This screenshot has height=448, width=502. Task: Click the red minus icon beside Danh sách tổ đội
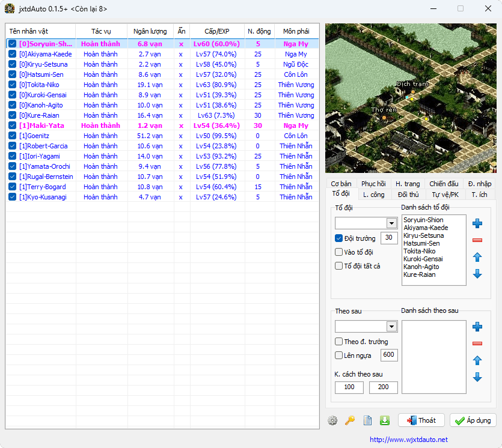(x=477, y=240)
